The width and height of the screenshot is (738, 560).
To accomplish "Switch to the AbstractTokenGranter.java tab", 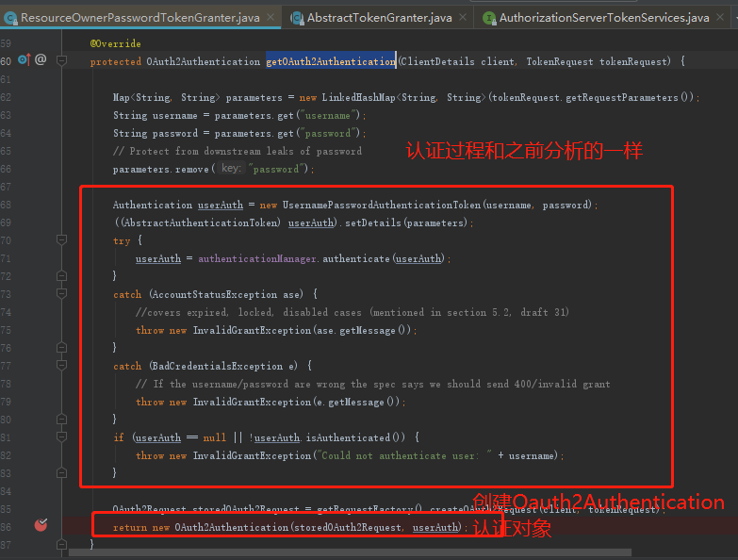I will click(379, 18).
